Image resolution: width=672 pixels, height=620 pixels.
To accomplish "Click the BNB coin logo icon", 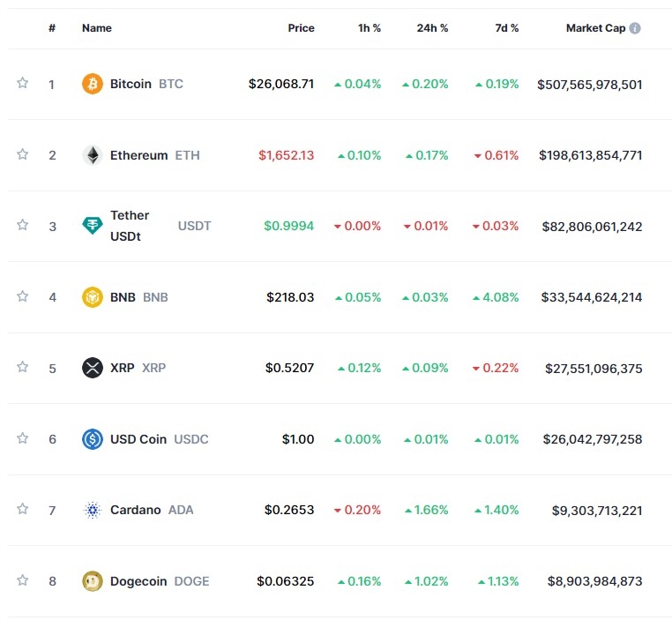I will pos(92,297).
